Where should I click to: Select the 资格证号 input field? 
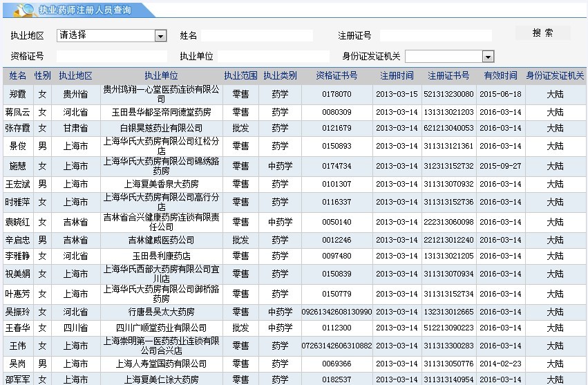(111, 57)
